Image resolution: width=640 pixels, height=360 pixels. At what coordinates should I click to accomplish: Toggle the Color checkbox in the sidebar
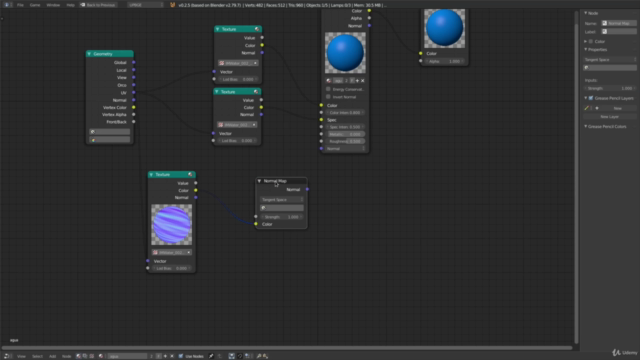tap(591, 41)
